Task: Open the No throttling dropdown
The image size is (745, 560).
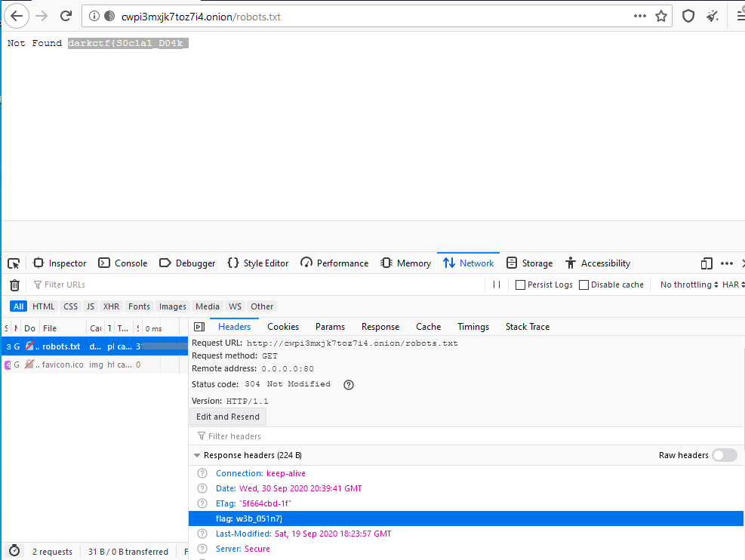Action: click(689, 285)
